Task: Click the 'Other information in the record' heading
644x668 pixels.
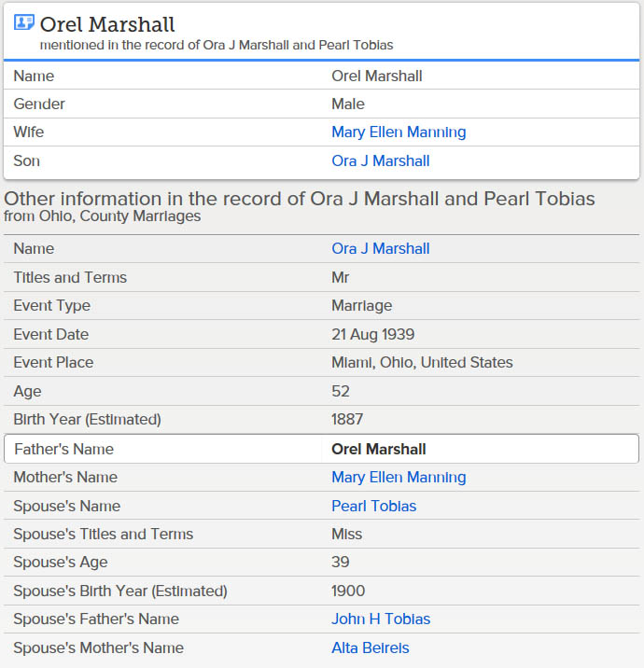Action: [300, 199]
